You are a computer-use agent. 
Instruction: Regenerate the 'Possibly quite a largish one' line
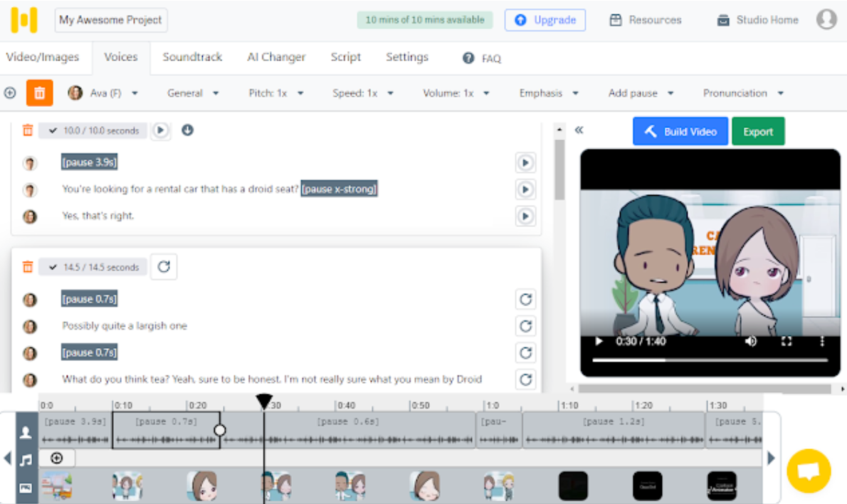525,326
